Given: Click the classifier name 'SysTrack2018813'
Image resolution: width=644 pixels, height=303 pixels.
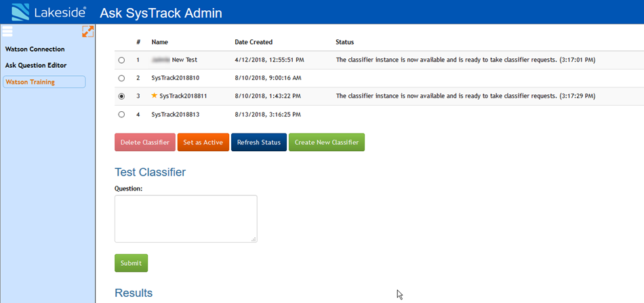Looking at the screenshot, I should tap(176, 115).
